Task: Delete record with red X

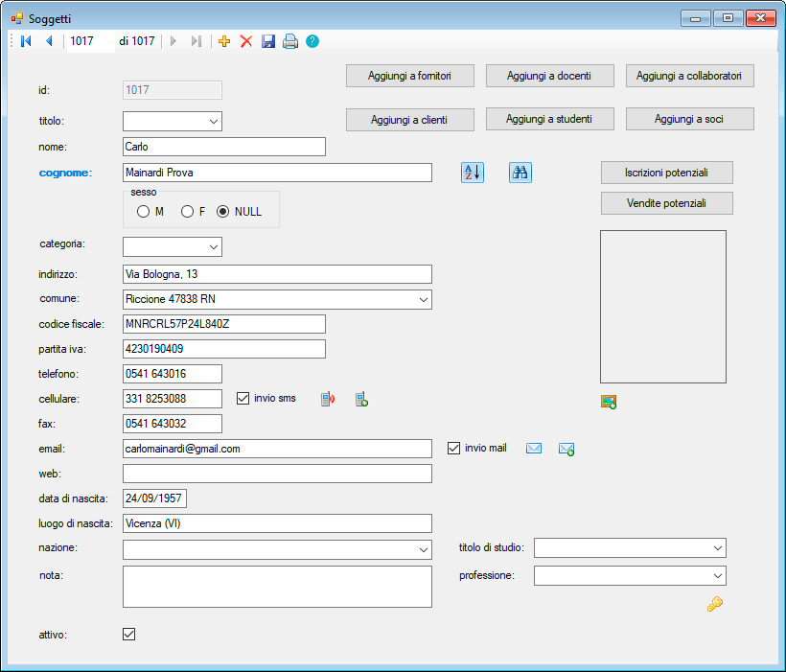Action: click(246, 41)
